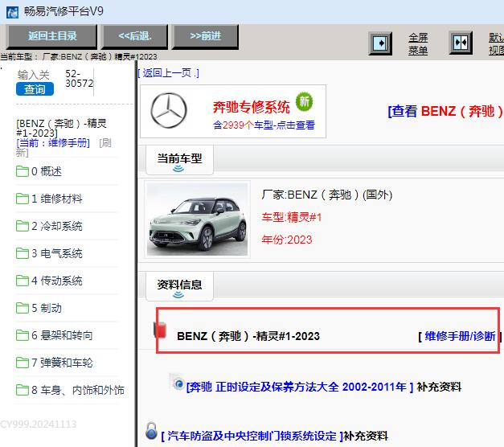The height and width of the screenshot is (447, 504).
Task: Click the 畅易汽修平台V9 app icon
Action: point(12,12)
